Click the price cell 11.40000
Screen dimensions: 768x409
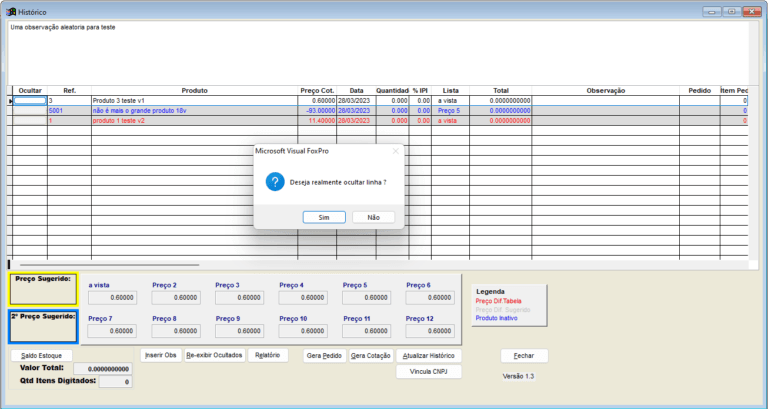[x=317, y=120]
